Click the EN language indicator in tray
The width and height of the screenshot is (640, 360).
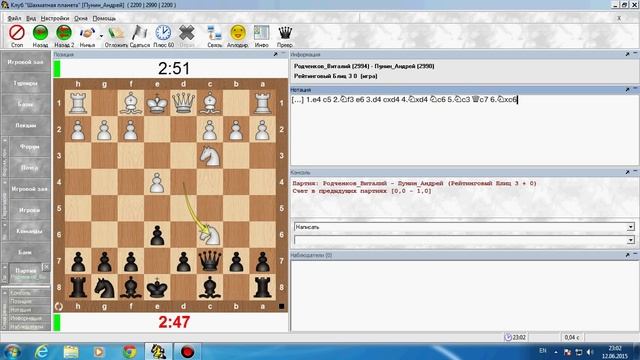[542, 351]
